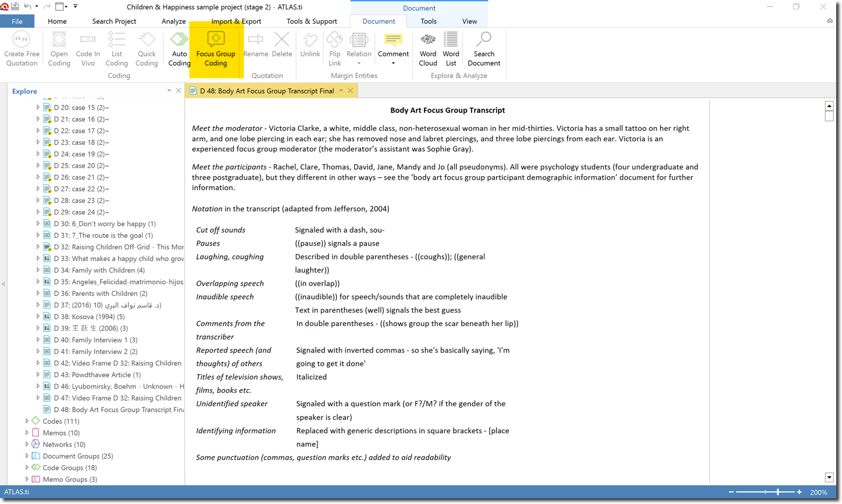Viewport: 842px width, 504px height.
Task: Expand D 40: Family Interview 1
Action: [38, 339]
